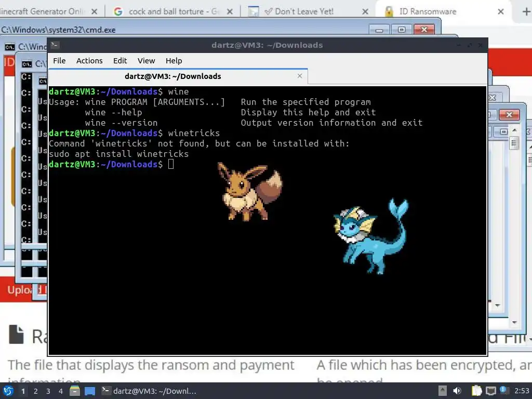This screenshot has height=399, width=532.
Task: Close the Google search browser tab
Action: [x=230, y=11]
